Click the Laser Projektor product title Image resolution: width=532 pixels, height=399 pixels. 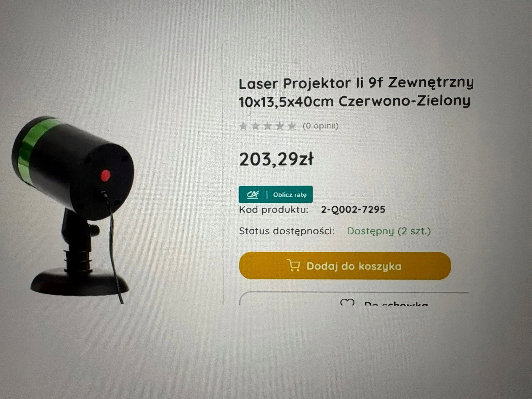(x=356, y=83)
